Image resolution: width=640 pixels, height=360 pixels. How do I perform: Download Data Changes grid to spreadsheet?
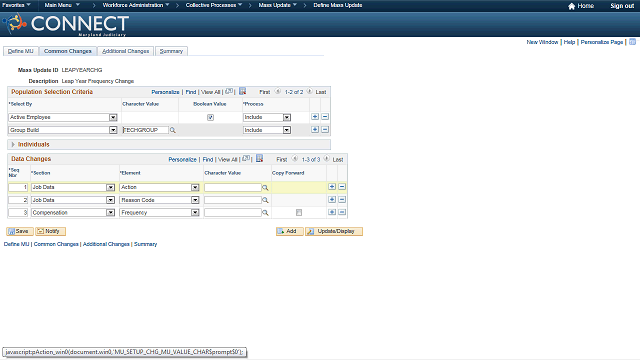coord(260,158)
